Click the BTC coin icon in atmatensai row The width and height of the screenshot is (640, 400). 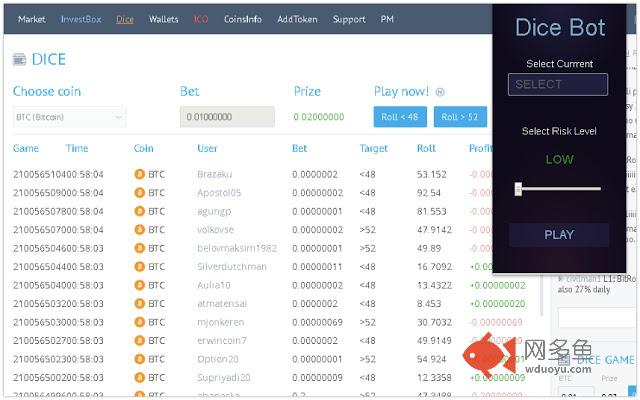(x=140, y=304)
